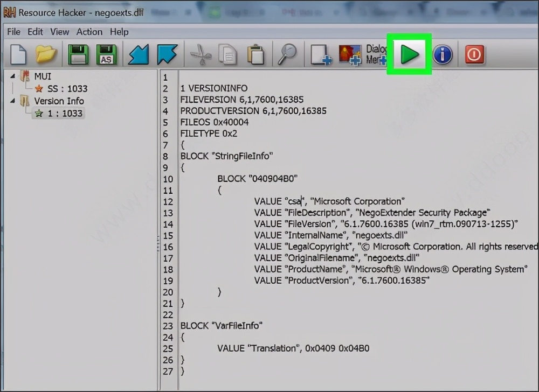Screen dimensions: 539x392
Task: Click the Add New Resource icon
Action: coord(320,54)
